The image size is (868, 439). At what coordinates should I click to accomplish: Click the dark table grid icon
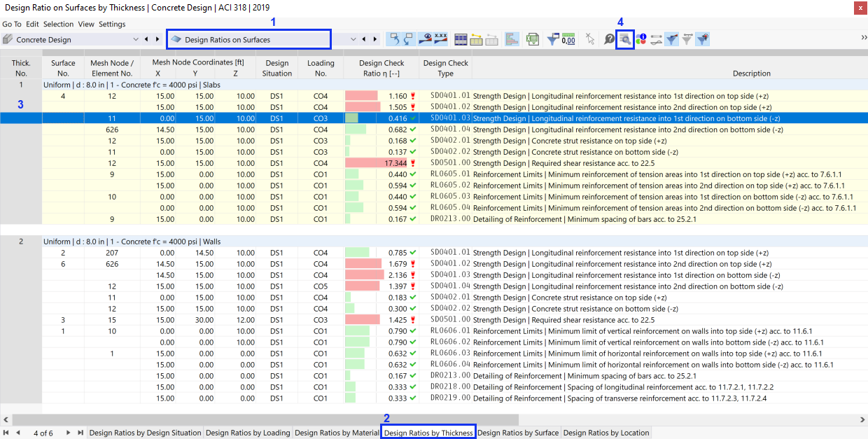coord(461,40)
